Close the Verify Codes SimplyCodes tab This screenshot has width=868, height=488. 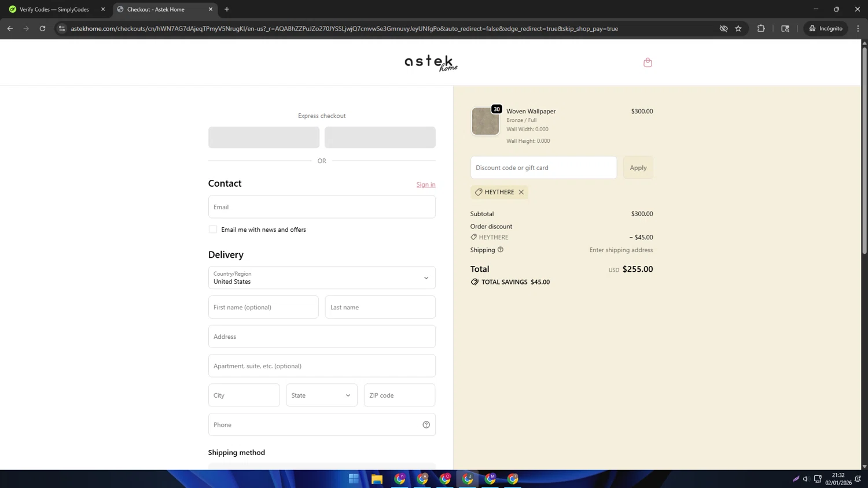103,9
